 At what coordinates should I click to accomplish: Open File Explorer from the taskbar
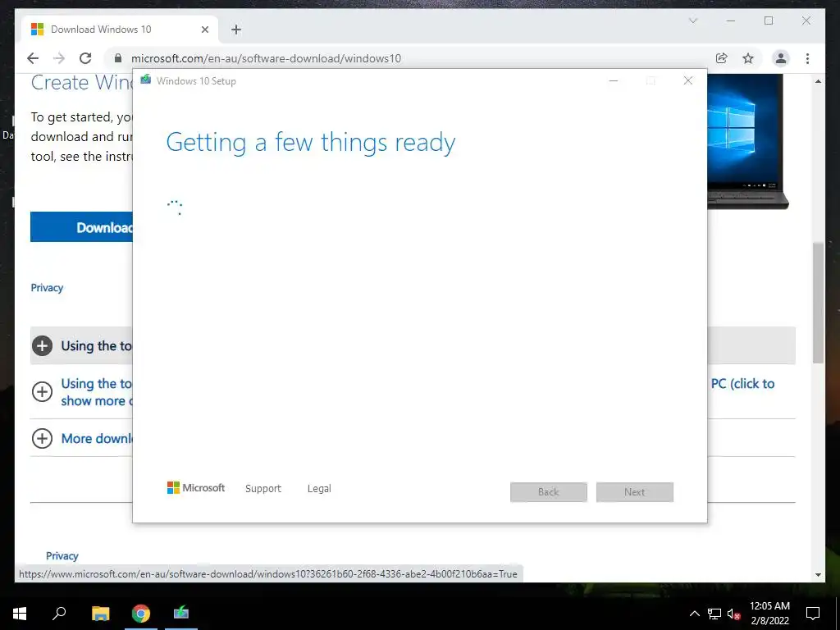point(100,614)
